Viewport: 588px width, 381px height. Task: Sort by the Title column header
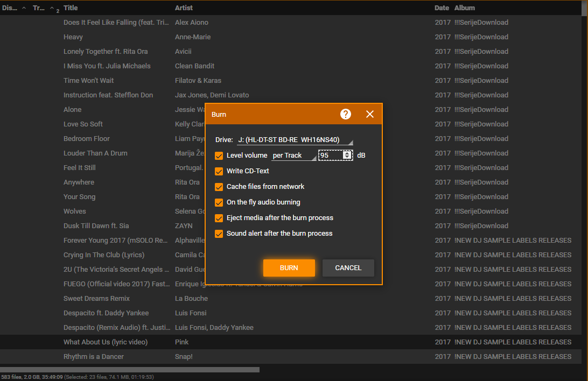[x=71, y=8]
